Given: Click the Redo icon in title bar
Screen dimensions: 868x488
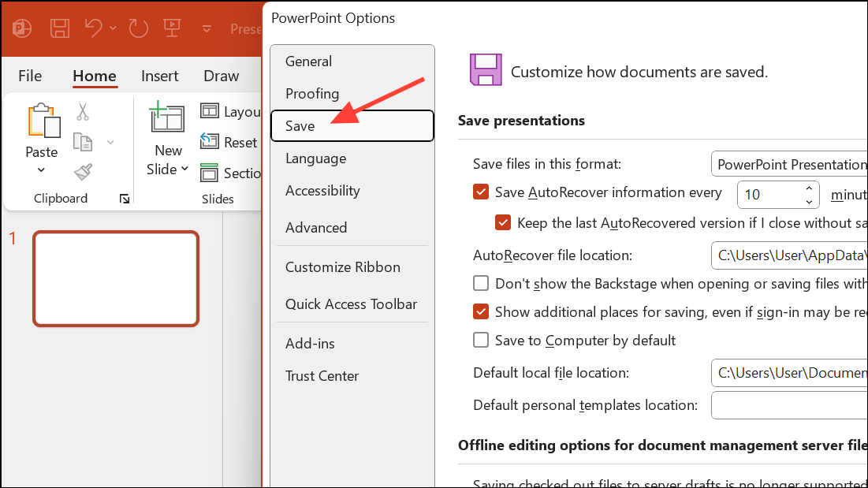Looking at the screenshot, I should coord(139,28).
